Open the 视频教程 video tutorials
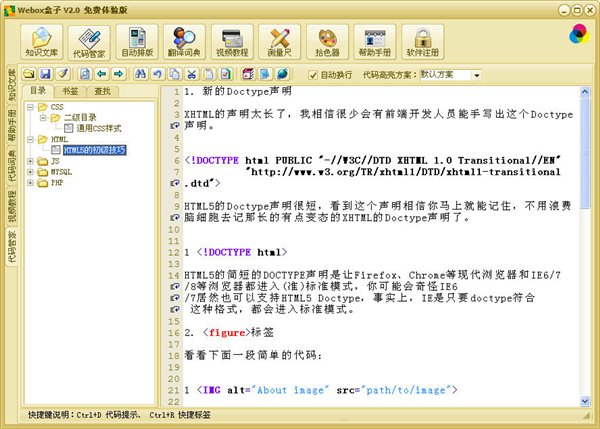600x429 pixels. pos(232,42)
